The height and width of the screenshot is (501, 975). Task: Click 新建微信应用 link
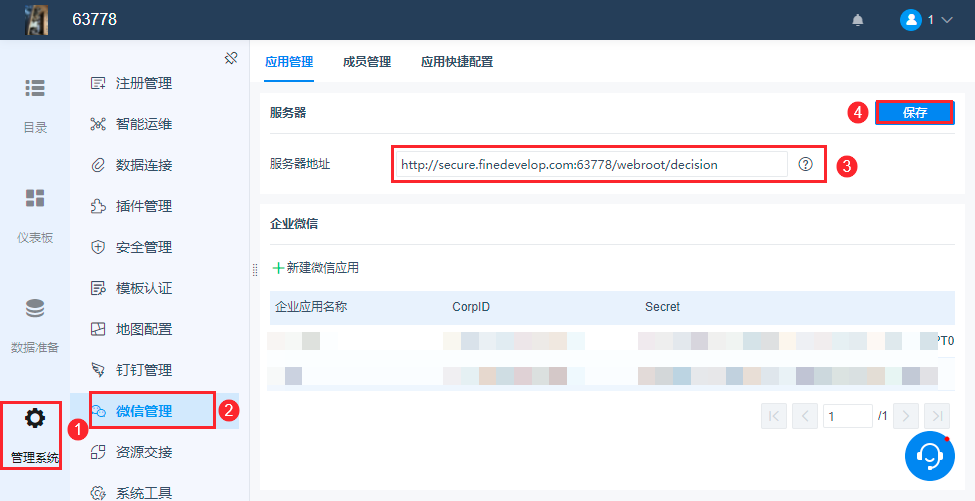tap(323, 268)
